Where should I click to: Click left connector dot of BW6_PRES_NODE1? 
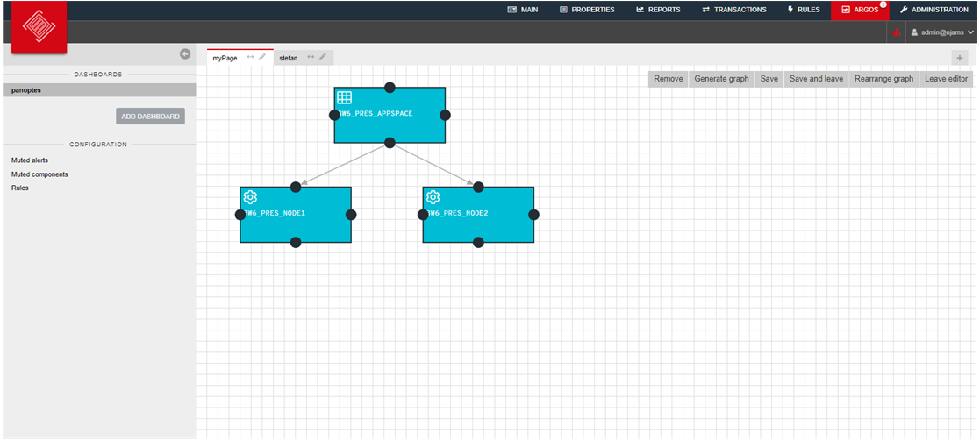240,215
